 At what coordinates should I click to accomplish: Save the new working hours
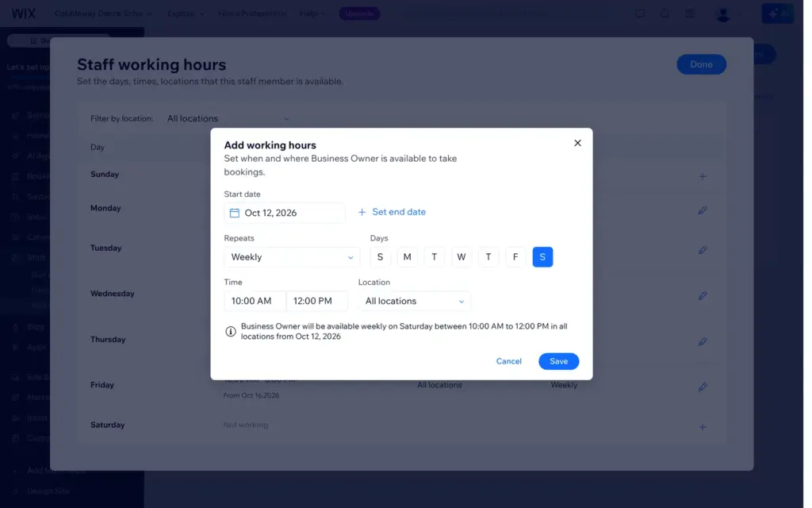pyautogui.click(x=558, y=361)
